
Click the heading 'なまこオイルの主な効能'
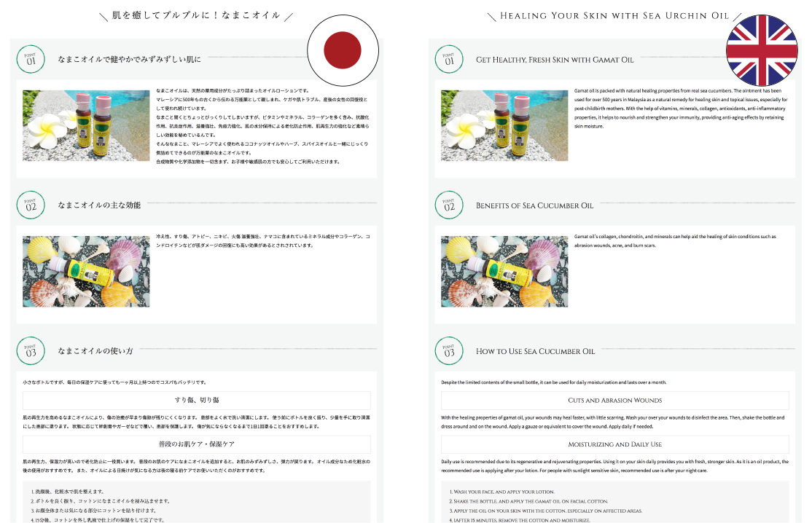pyautogui.click(x=99, y=205)
